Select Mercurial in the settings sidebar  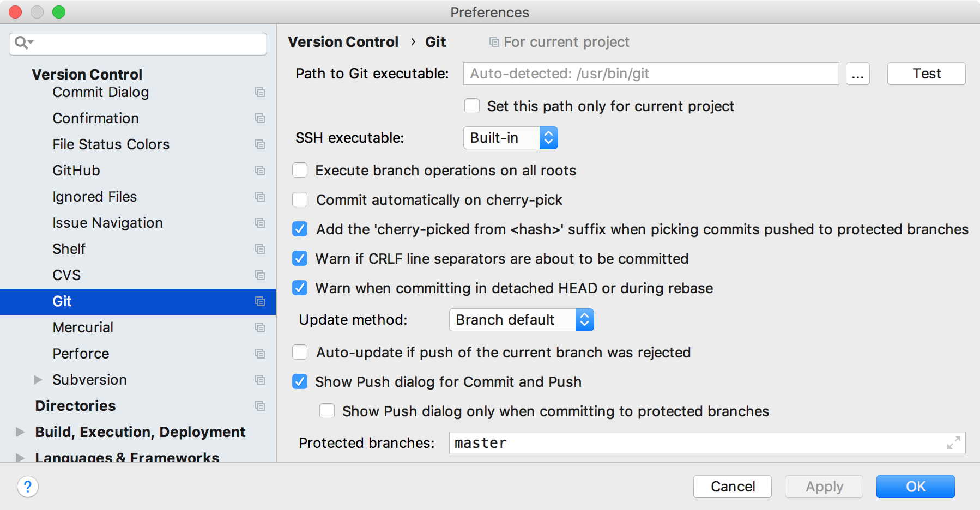pyautogui.click(x=83, y=327)
